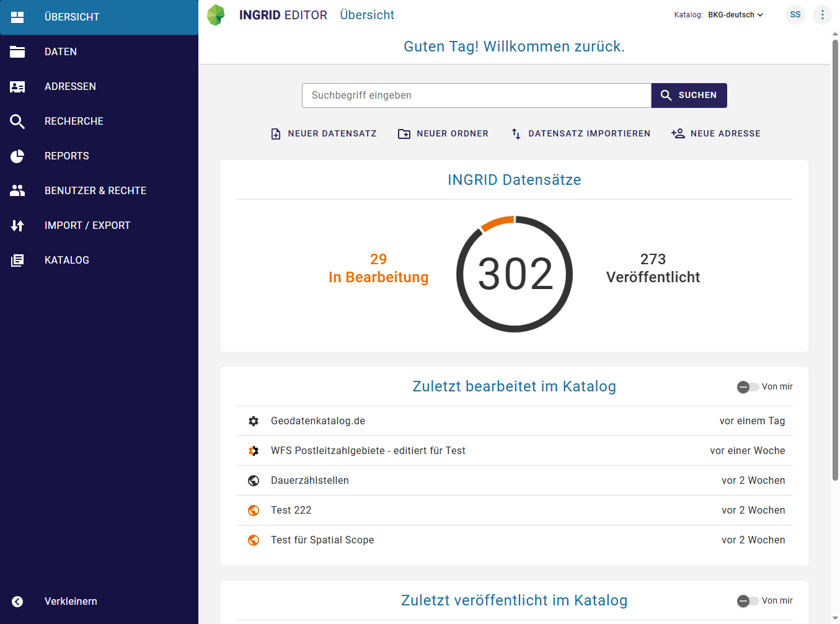Select the Übersicht sidebar entry
The image size is (840, 624).
click(99, 17)
